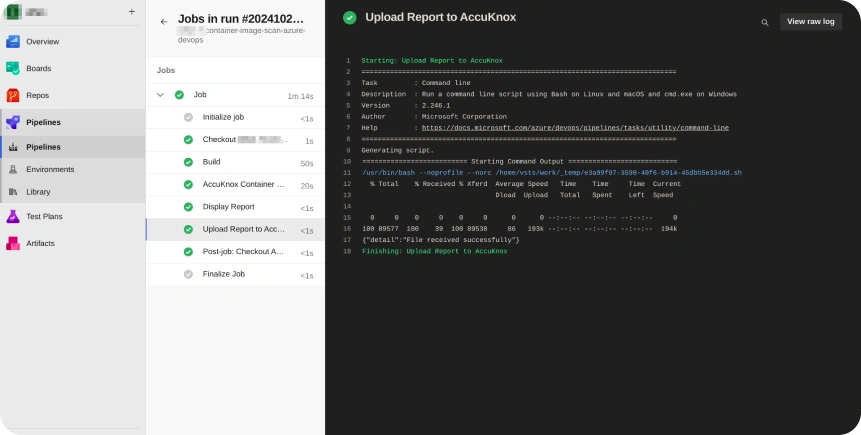Click the Overview menu label
The image size is (861, 435).
(x=43, y=42)
